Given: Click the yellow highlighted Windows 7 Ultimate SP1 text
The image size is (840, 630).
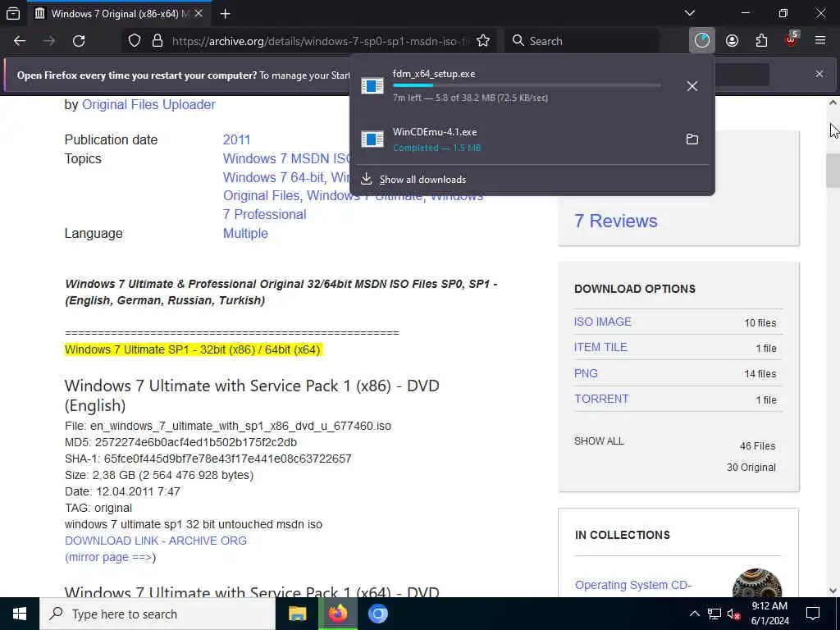Looking at the screenshot, I should pyautogui.click(x=192, y=349).
